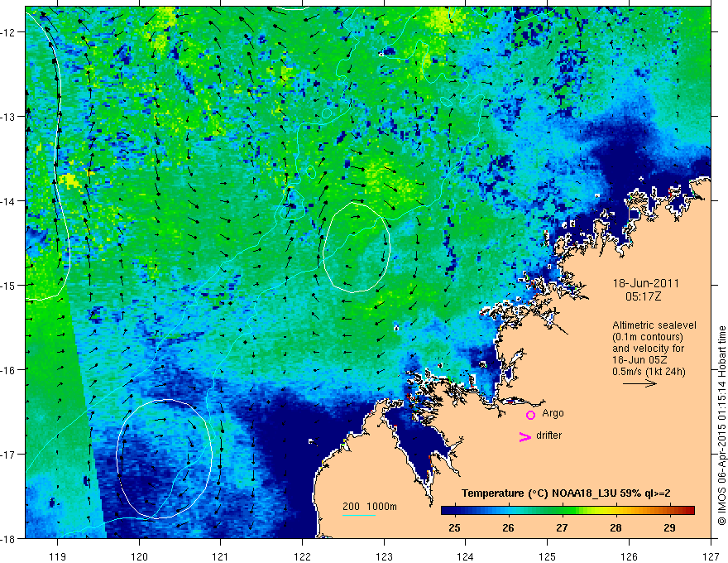The height and width of the screenshot is (563, 728).
Task: Click the 'drifter' legend label
Action: click(x=548, y=435)
